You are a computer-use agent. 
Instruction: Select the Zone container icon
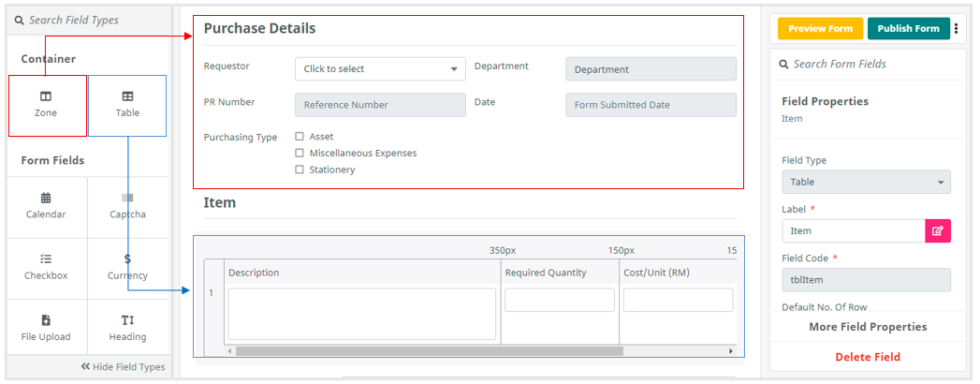tap(46, 97)
